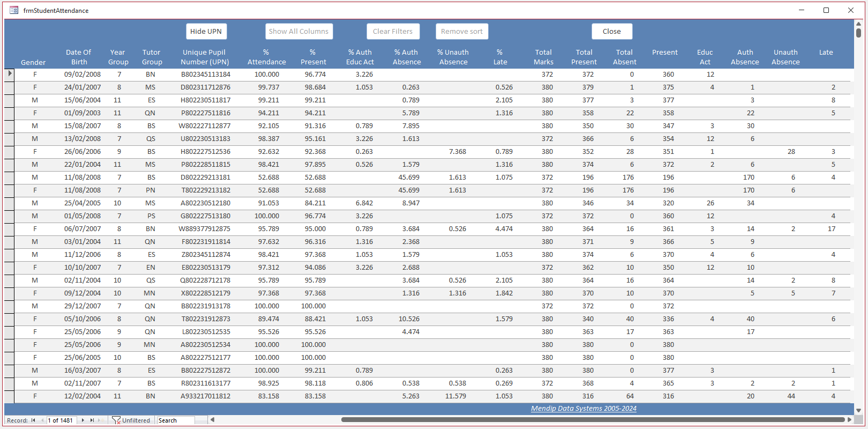Viewport: 868px width, 429px height.
Task: Close the attendance form with Close button
Action: pos(612,32)
